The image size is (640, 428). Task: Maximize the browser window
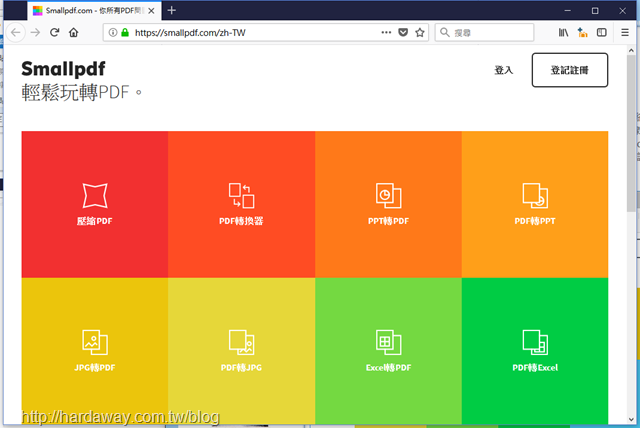595,11
